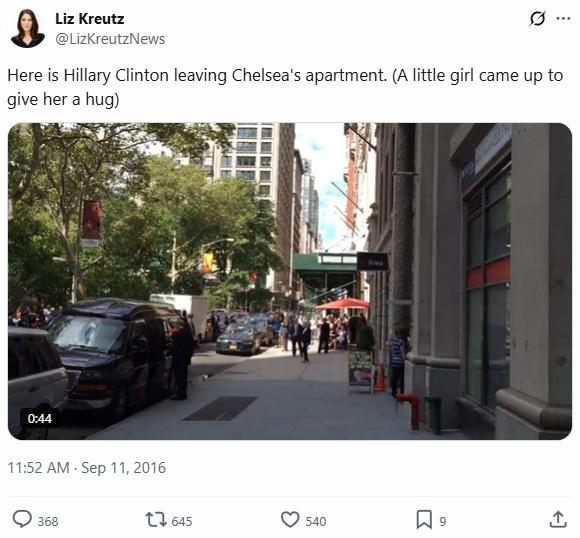Click the reply speech bubble icon
This screenshot has width=580, height=538.
pos(22,519)
